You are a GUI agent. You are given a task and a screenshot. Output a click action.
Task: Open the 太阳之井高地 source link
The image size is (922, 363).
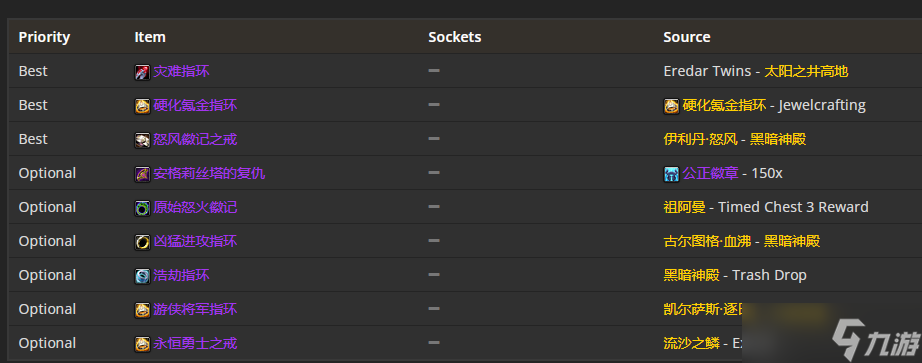tap(806, 72)
